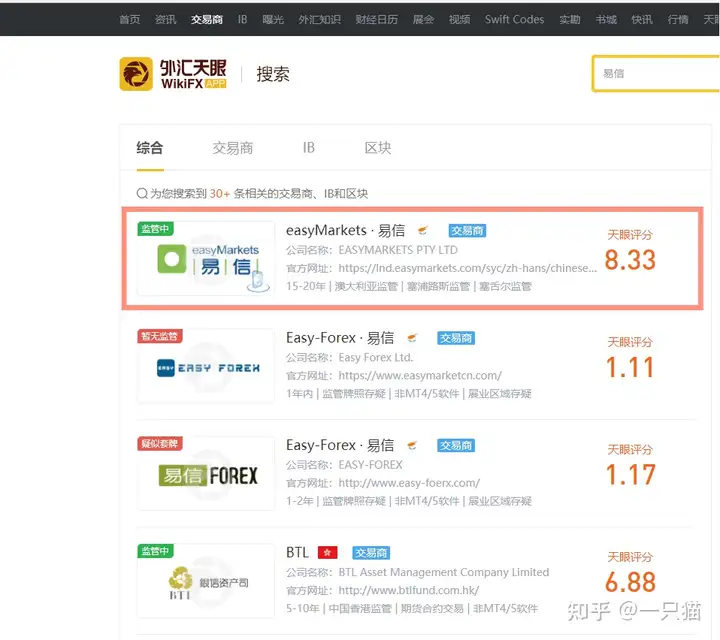This screenshot has width=720, height=640.
Task: Click the red 疑似套牌 badge on 易信 FOREX
Action: click(160, 444)
